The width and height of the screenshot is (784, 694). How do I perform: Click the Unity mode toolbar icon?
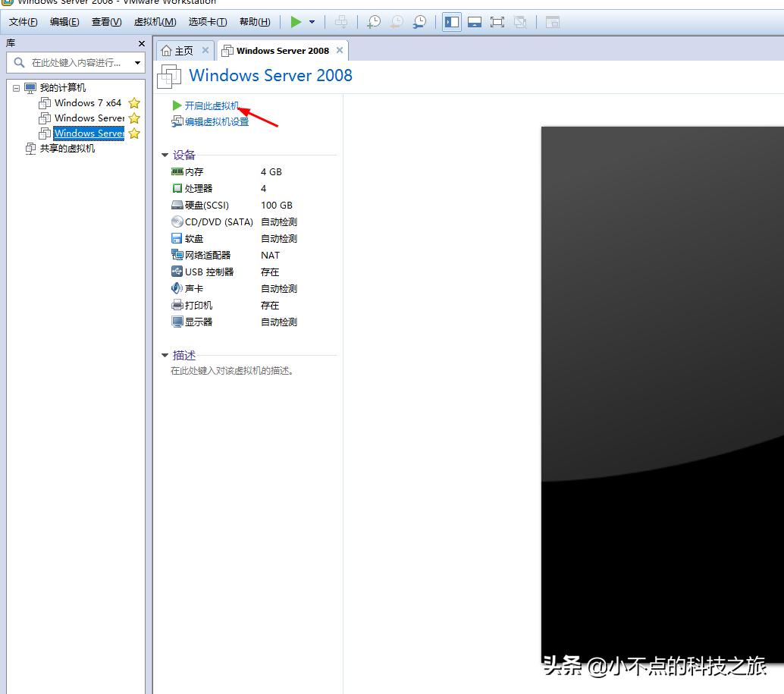point(520,21)
